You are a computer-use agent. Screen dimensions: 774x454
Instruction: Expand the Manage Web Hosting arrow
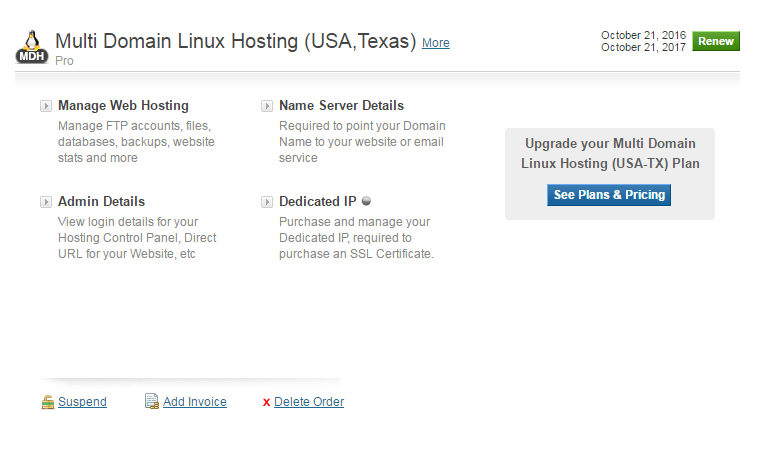tap(46, 106)
